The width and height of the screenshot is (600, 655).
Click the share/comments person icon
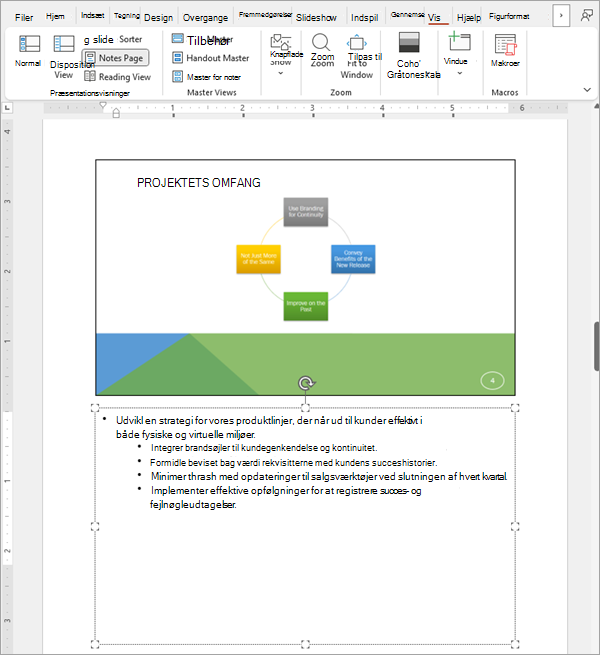587,16
